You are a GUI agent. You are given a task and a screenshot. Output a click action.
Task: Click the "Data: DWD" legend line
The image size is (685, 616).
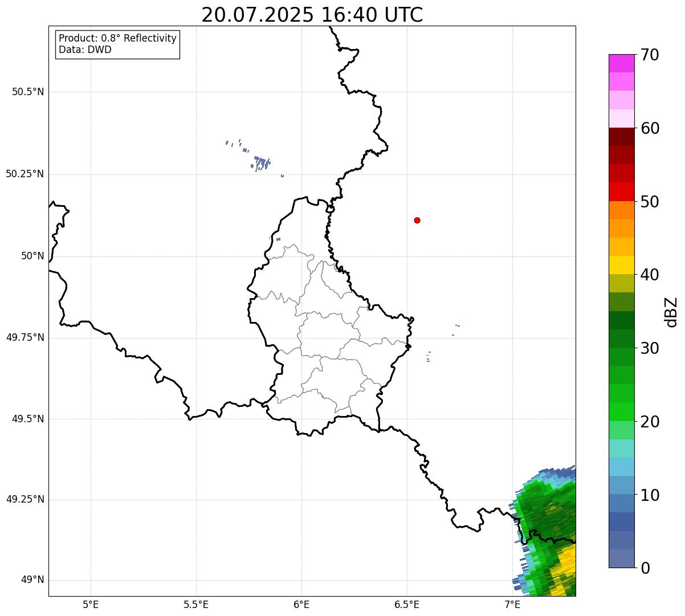click(x=85, y=50)
